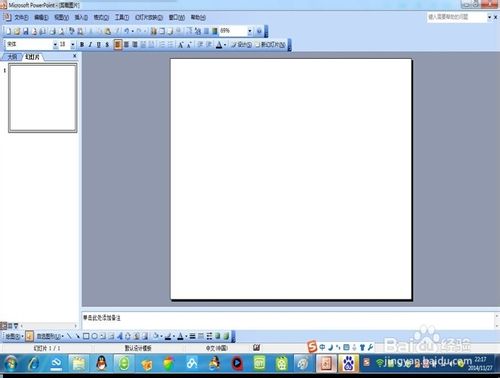Pick the Arrow drawing tool
Image resolution: width=500 pixels, height=378 pixels.
[x=77, y=336]
